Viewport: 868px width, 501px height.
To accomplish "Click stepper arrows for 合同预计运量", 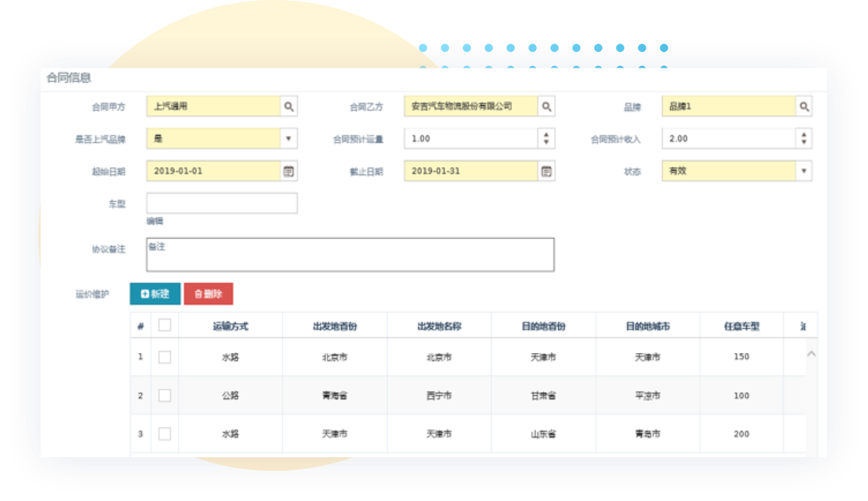I will (546, 139).
